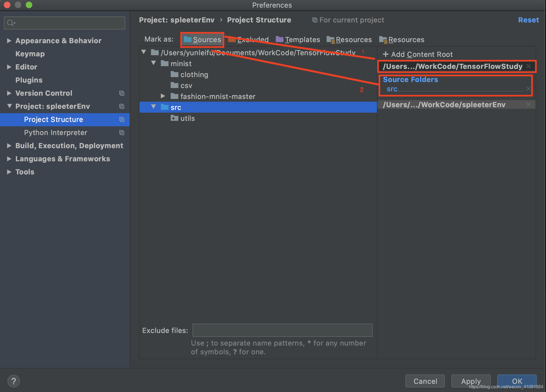
Task: Click inside the Exclude files field
Action: pyautogui.click(x=282, y=330)
